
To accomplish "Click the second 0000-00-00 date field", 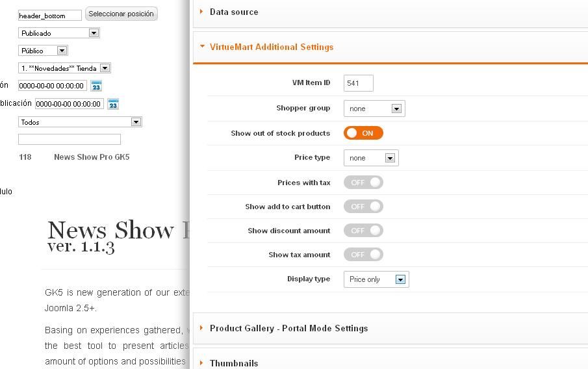I will point(70,104).
